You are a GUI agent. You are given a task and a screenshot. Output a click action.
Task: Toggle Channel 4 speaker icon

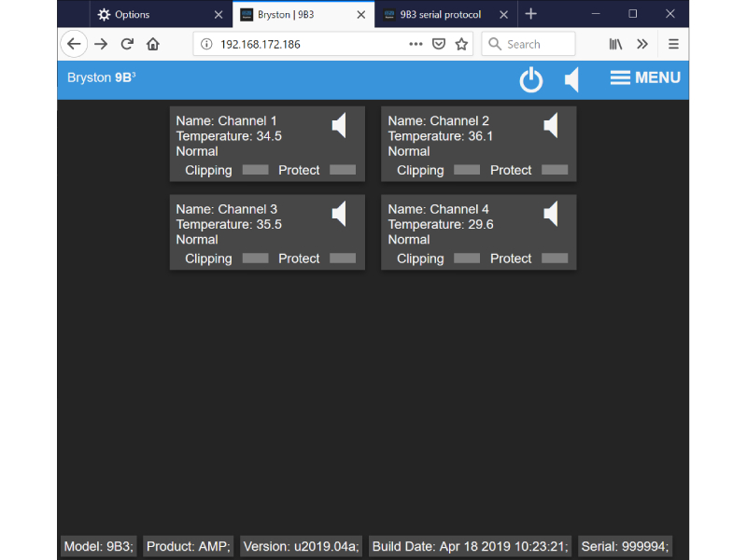[551, 214]
